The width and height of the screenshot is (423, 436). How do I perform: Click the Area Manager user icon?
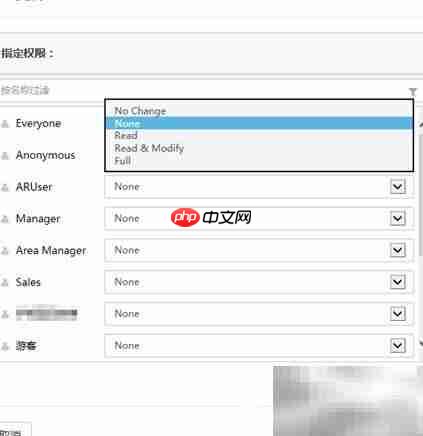5,251
